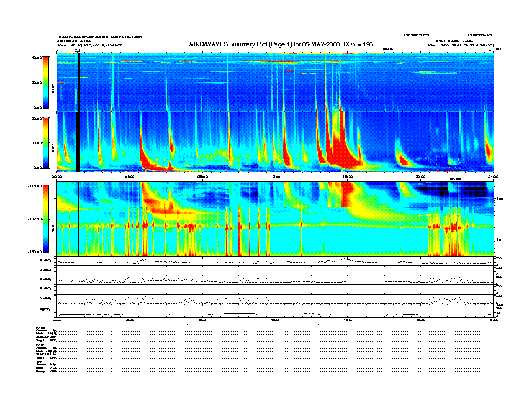The image size is (532, 411).
Task: Click the -150.00 label on TNR scale
Action: [x=36, y=252]
